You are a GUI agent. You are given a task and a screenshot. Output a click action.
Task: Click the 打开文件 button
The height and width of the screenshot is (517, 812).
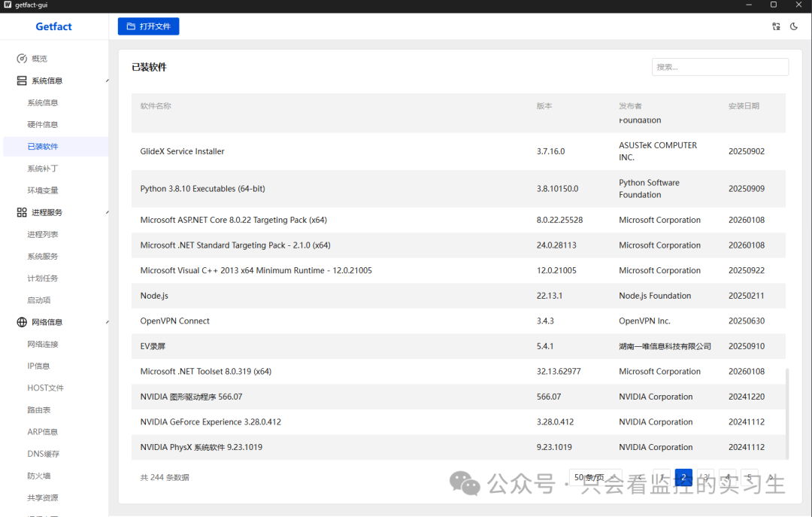point(149,26)
